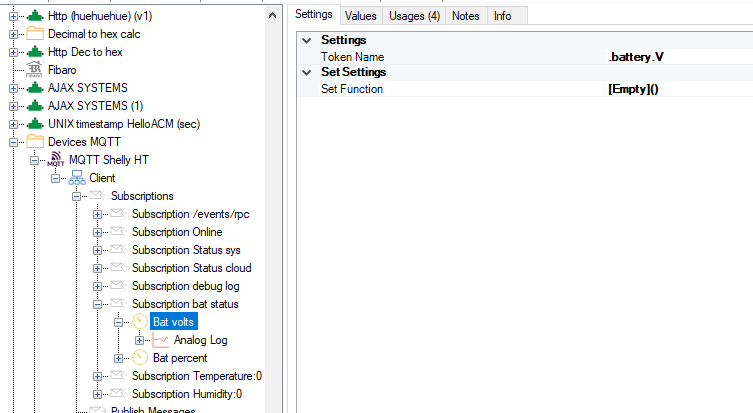The height and width of the screenshot is (413, 753).
Task: Click the Fibaro driver icon
Action: click(34, 70)
